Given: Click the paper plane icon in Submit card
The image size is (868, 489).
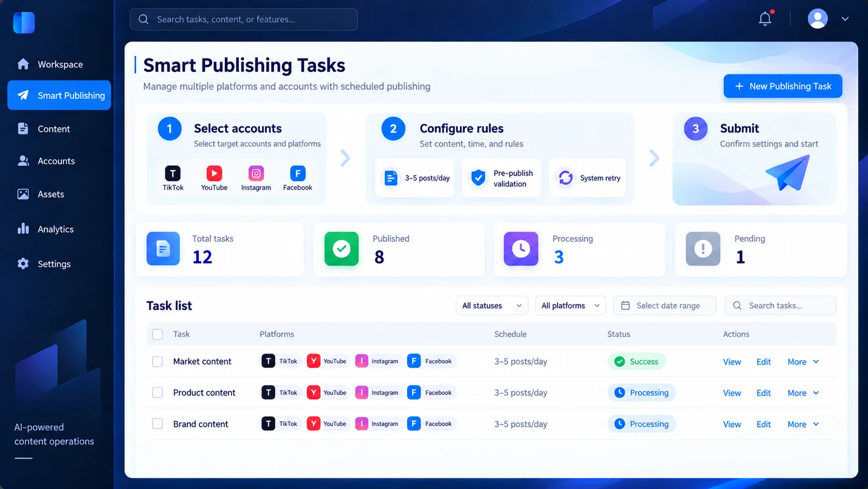Looking at the screenshot, I should [x=788, y=173].
